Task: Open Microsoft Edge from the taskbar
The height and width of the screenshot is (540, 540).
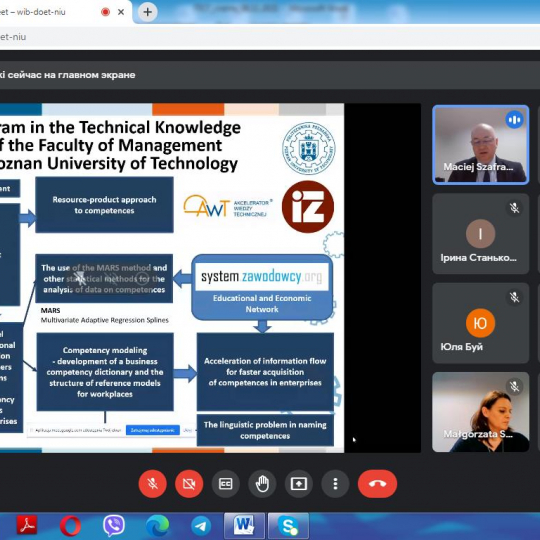Action: 157,526
